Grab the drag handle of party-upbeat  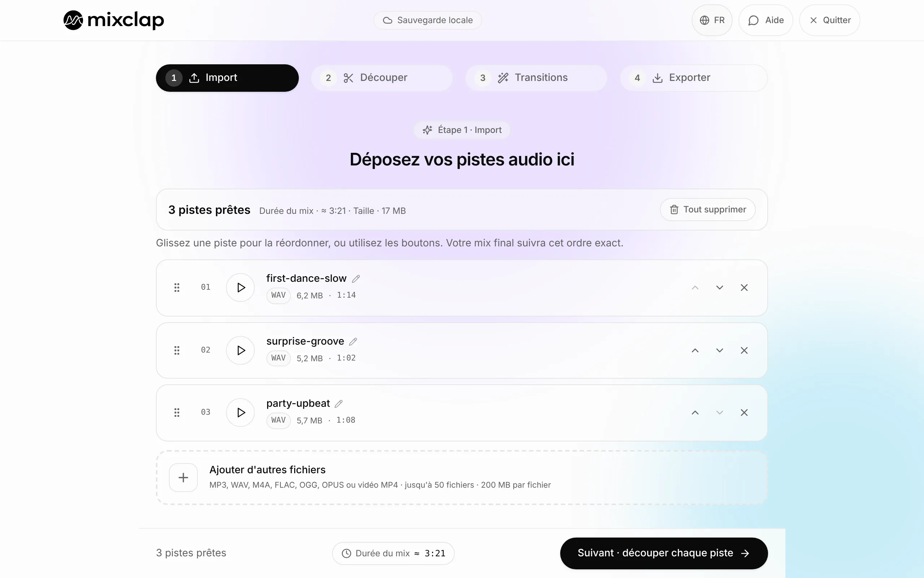[177, 413]
